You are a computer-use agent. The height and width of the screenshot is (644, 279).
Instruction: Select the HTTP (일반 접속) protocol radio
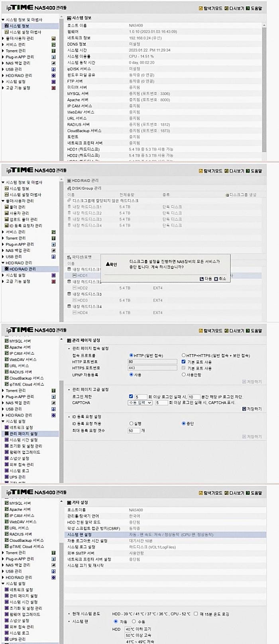[131, 355]
